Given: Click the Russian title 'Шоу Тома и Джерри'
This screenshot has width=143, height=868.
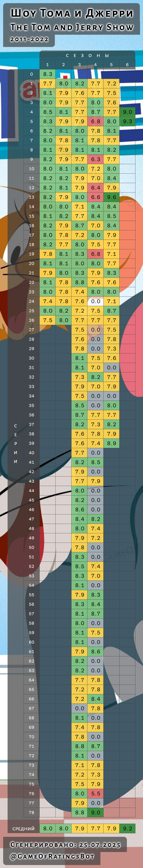Looking at the screenshot, I should coord(72,13).
